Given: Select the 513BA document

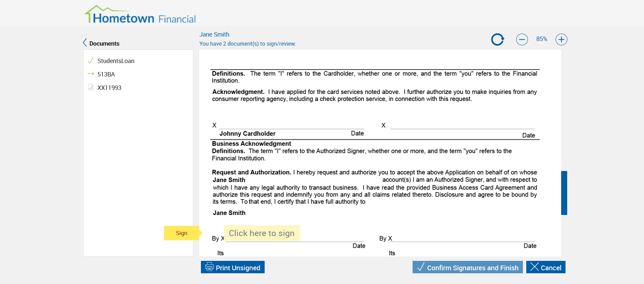Looking at the screenshot, I should (x=106, y=74).
